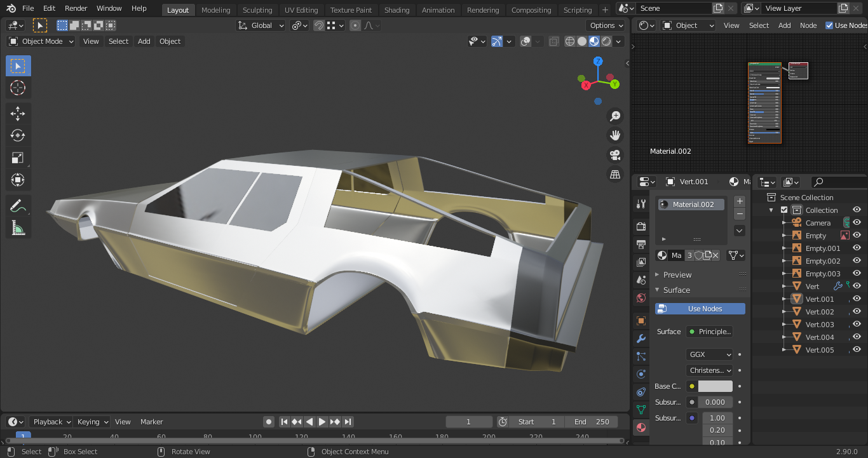
Task: Select the Measure tool
Action: click(18, 227)
